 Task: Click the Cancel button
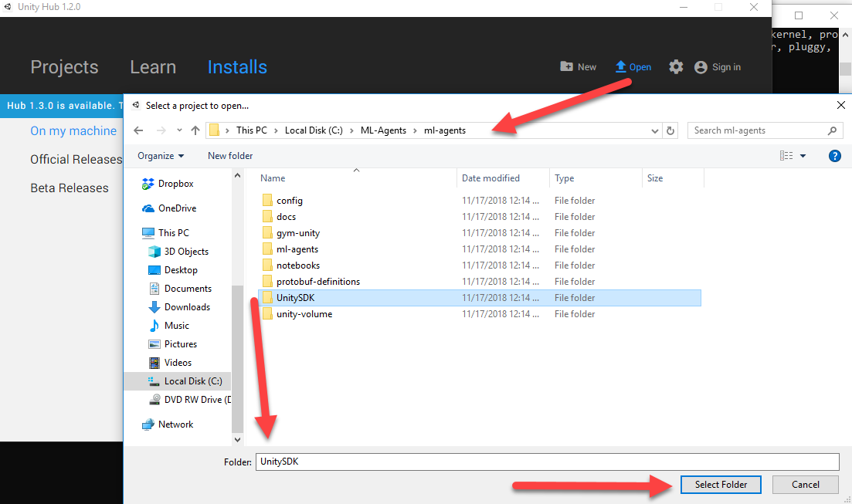pos(806,485)
